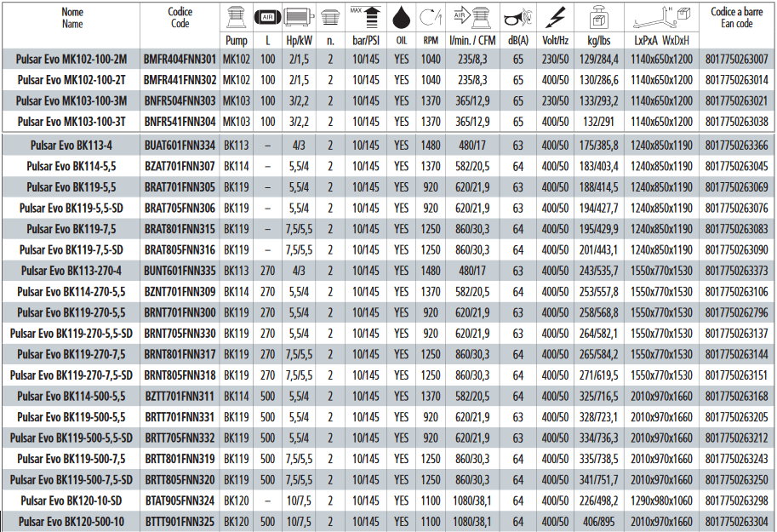Click product code BRAT805FNN316
This screenshot has height=532, width=777.
pyautogui.click(x=180, y=250)
